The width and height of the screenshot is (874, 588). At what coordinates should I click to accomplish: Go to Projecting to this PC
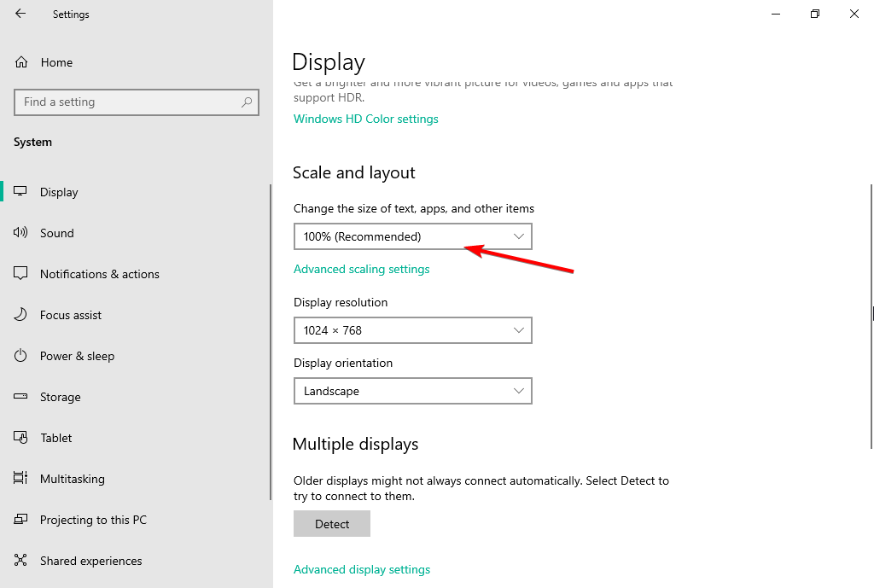tap(93, 520)
